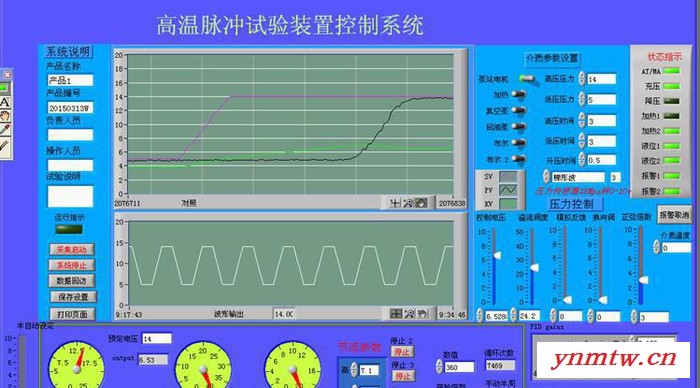Open the 梯形波 waveform type selector
Viewport: 700px width, 388px height.
click(578, 177)
